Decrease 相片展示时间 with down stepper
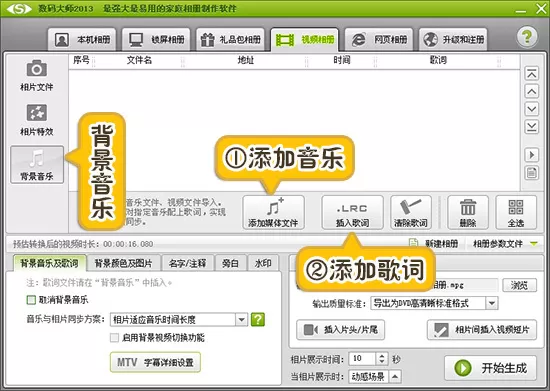Screen dimensions: 550x391 click(382, 362)
